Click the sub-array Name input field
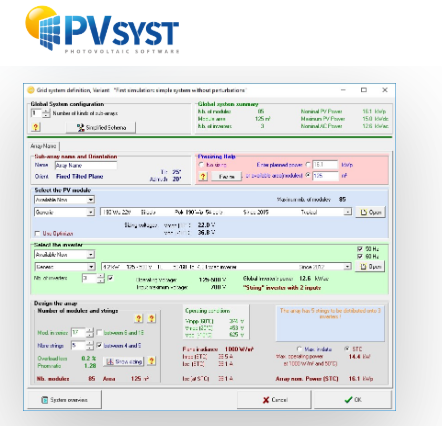Screen dimensions: 442x426 click(x=86, y=165)
